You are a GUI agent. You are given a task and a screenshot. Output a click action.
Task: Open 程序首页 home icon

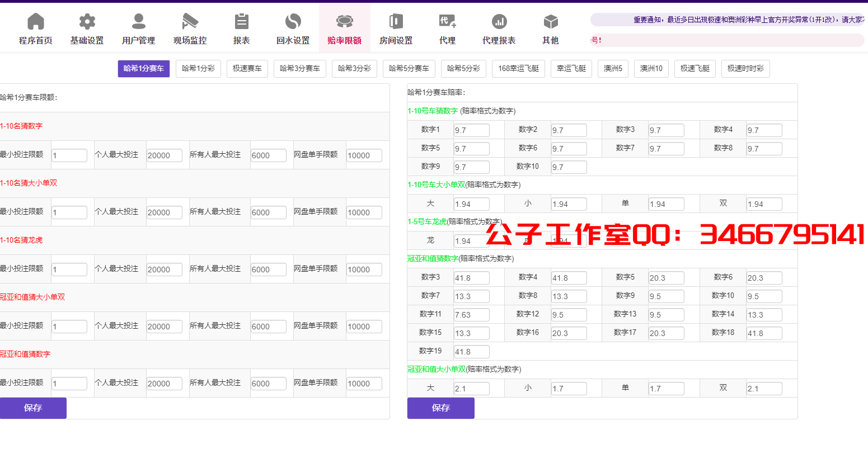click(36, 22)
